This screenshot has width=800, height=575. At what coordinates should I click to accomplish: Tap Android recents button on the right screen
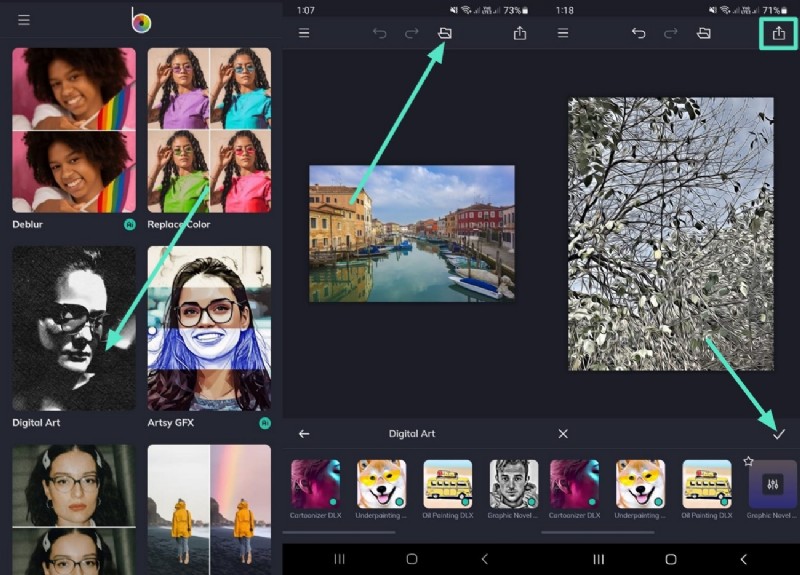click(x=598, y=559)
